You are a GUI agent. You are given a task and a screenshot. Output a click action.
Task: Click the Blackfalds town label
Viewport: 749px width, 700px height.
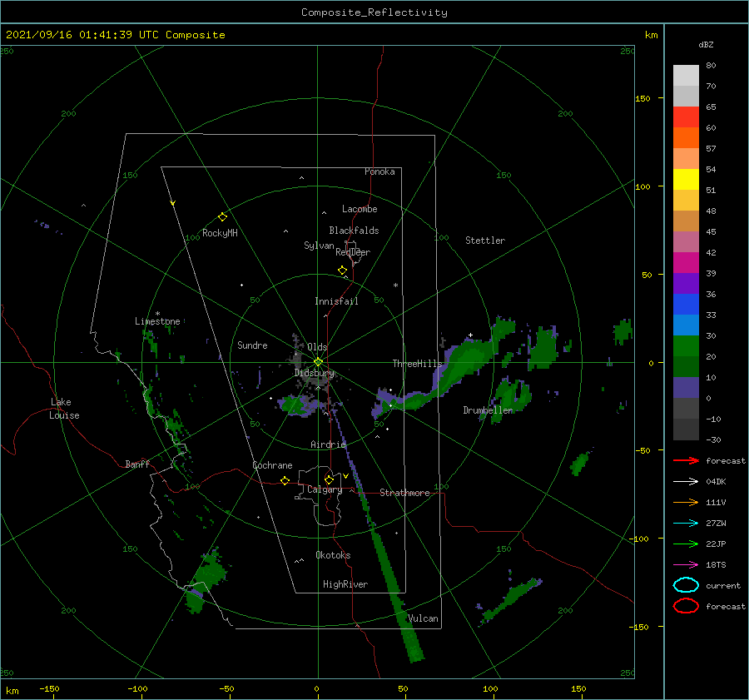[x=354, y=231]
